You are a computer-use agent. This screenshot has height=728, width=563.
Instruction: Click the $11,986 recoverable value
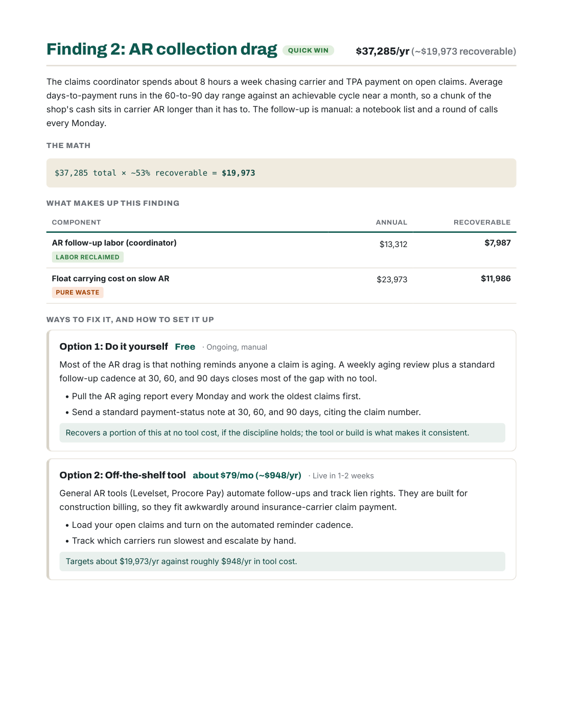point(496,279)
